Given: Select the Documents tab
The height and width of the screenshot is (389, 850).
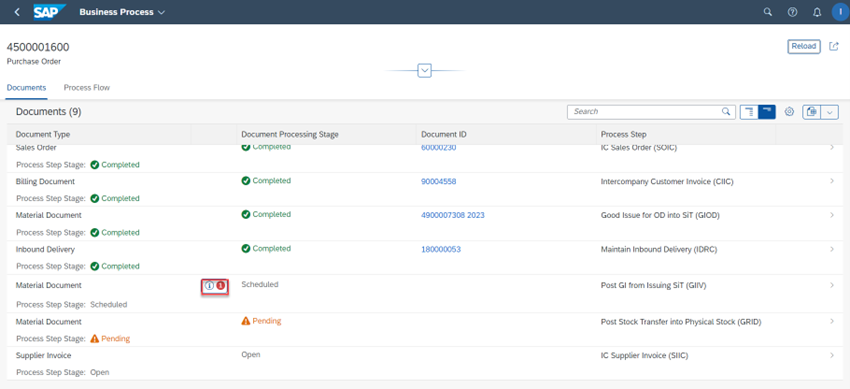Looking at the screenshot, I should 27,87.
